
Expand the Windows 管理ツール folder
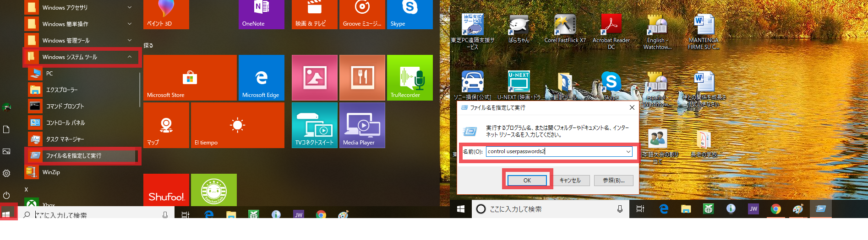coord(82,40)
